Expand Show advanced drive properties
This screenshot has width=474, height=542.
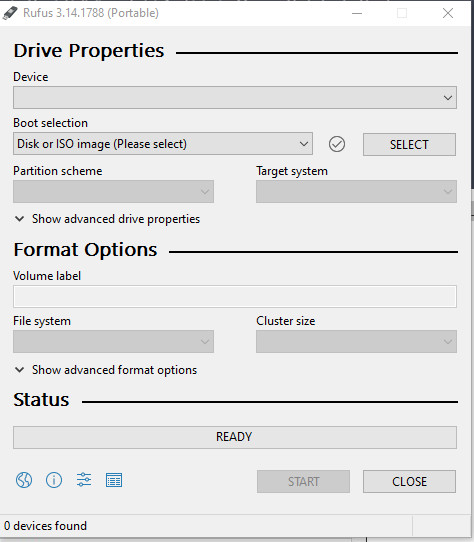click(x=108, y=219)
